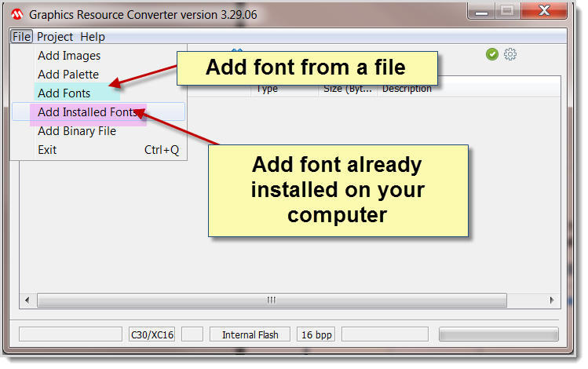
Task: Open the settings gear icon
Action: (510, 54)
